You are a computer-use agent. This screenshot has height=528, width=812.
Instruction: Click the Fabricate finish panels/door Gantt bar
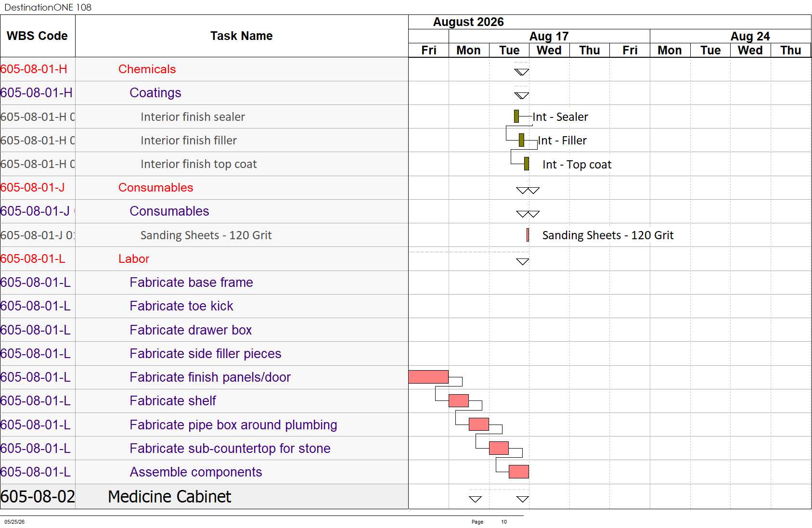tap(428, 377)
